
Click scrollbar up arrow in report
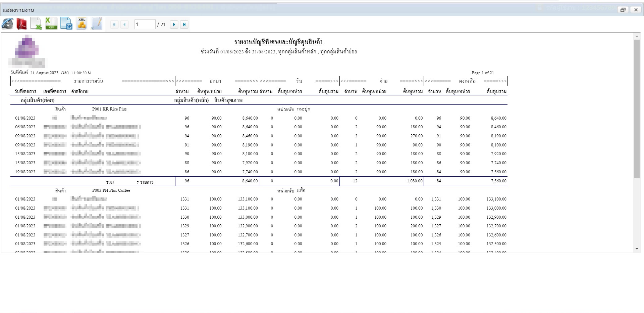637,36
